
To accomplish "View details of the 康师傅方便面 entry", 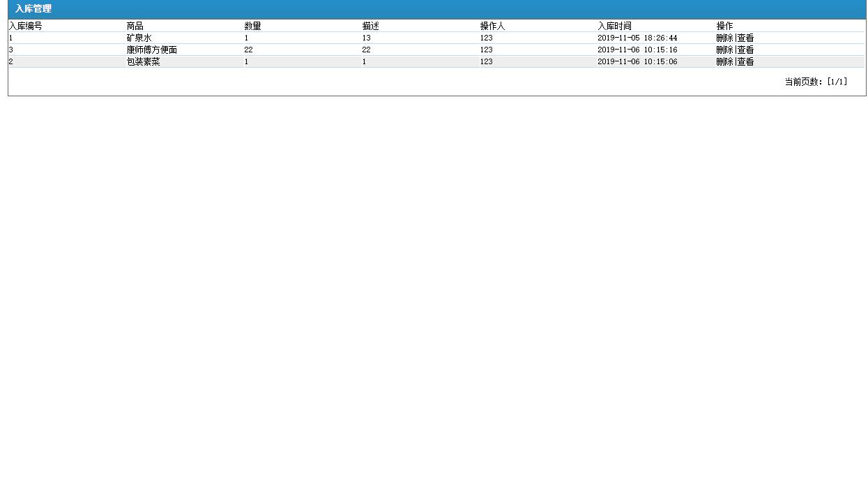I will pyautogui.click(x=745, y=50).
